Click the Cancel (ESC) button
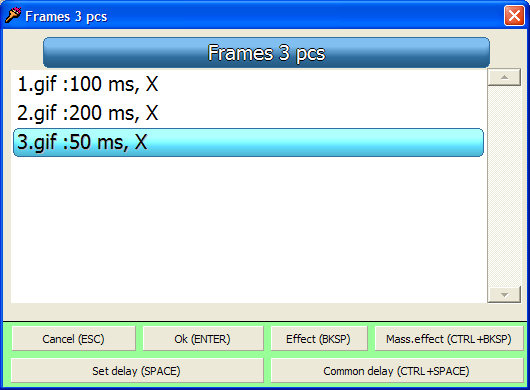This screenshot has height=390, width=530. coord(73,339)
